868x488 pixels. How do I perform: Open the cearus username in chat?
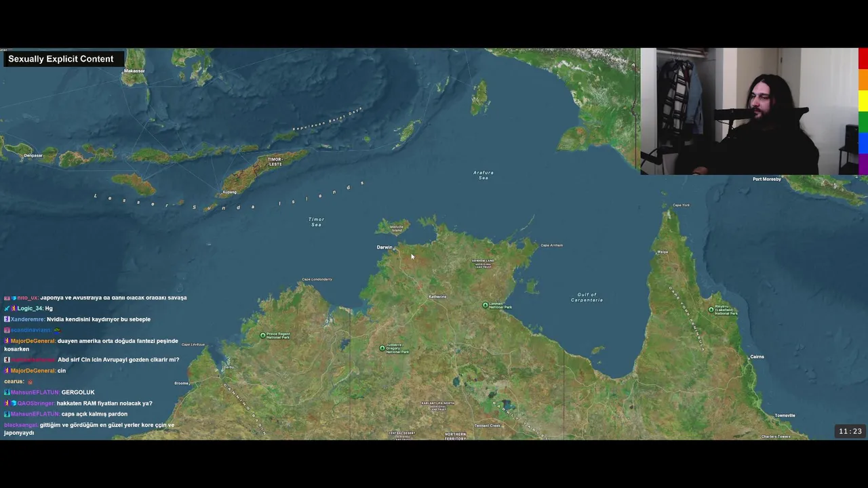coord(14,382)
